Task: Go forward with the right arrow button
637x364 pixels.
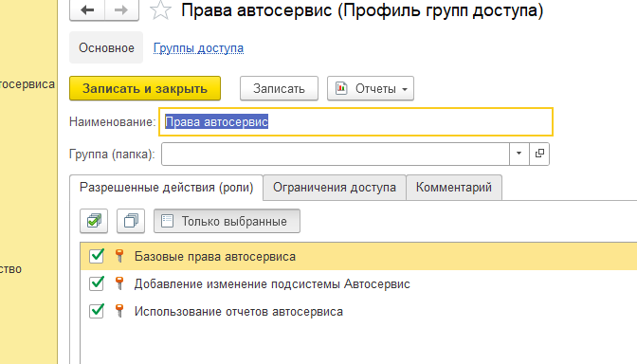Action: coord(121,10)
